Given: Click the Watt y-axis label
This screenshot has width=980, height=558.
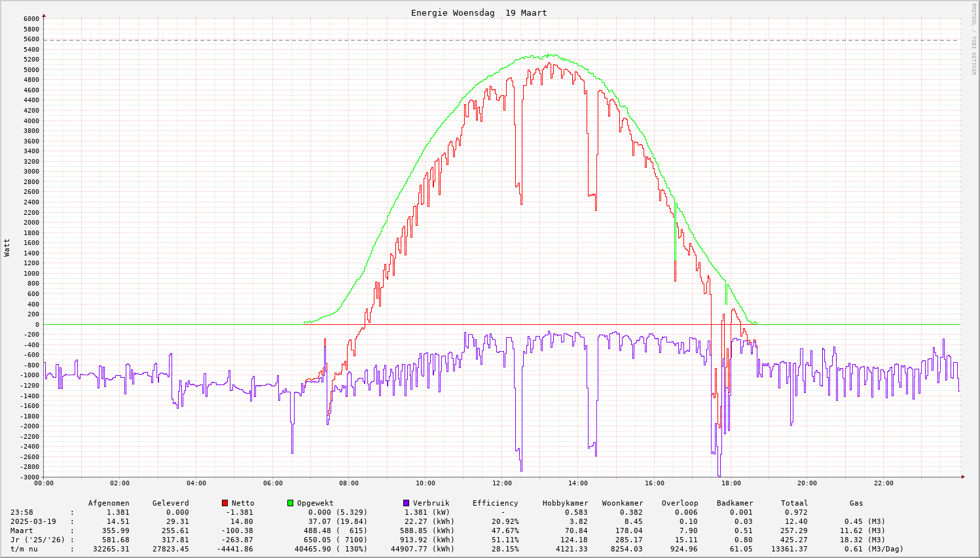Looking at the screenshot, I should [7, 248].
